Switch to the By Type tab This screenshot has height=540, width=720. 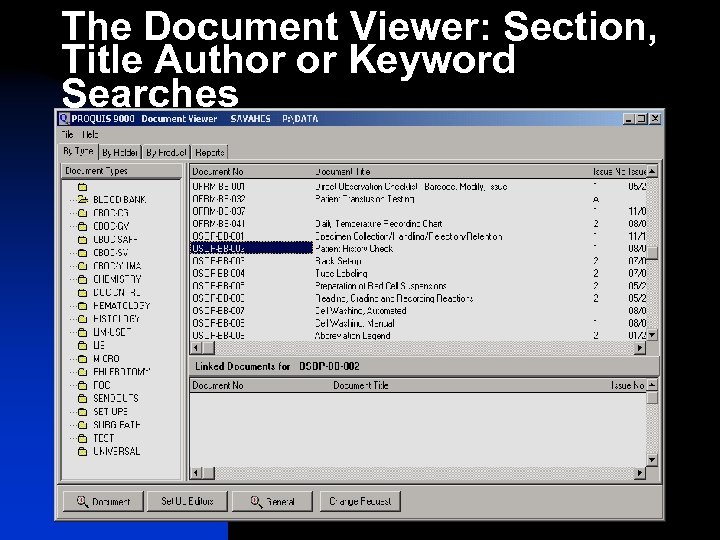(79, 151)
